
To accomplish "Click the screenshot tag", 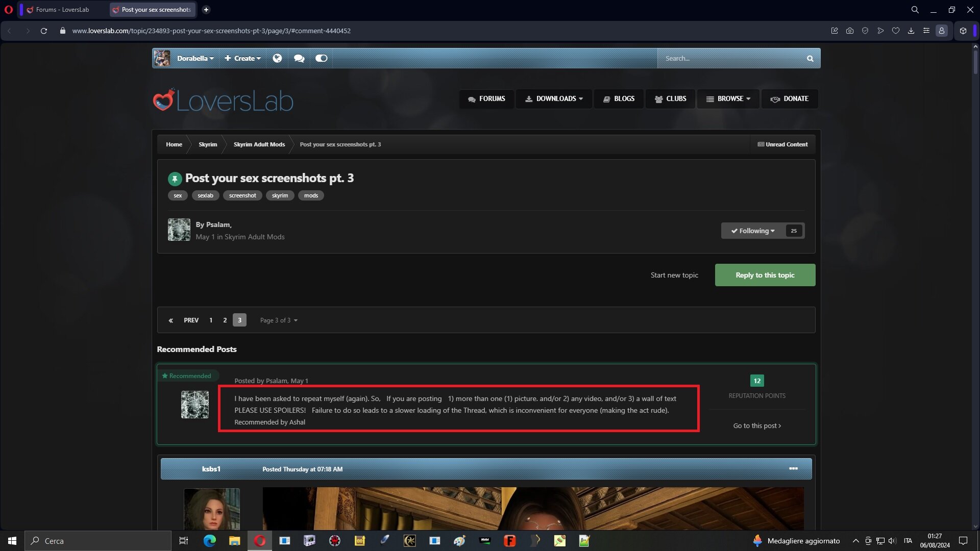I will pyautogui.click(x=242, y=195).
